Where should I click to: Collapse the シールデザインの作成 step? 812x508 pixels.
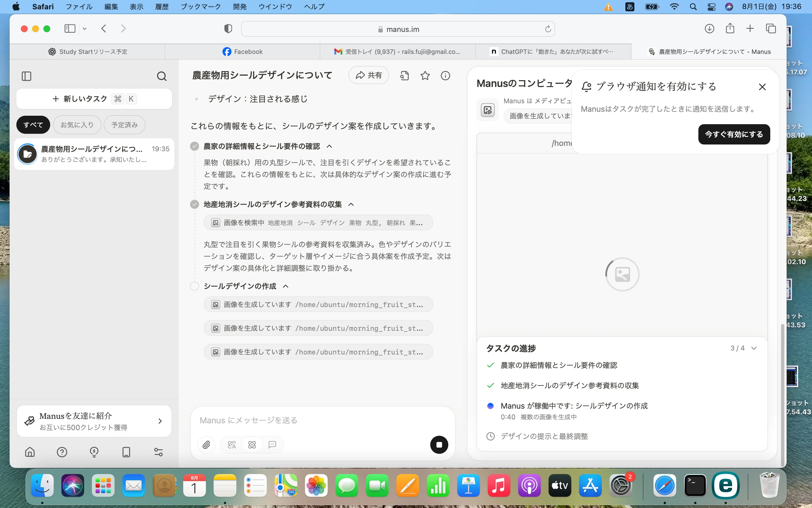pyautogui.click(x=286, y=286)
